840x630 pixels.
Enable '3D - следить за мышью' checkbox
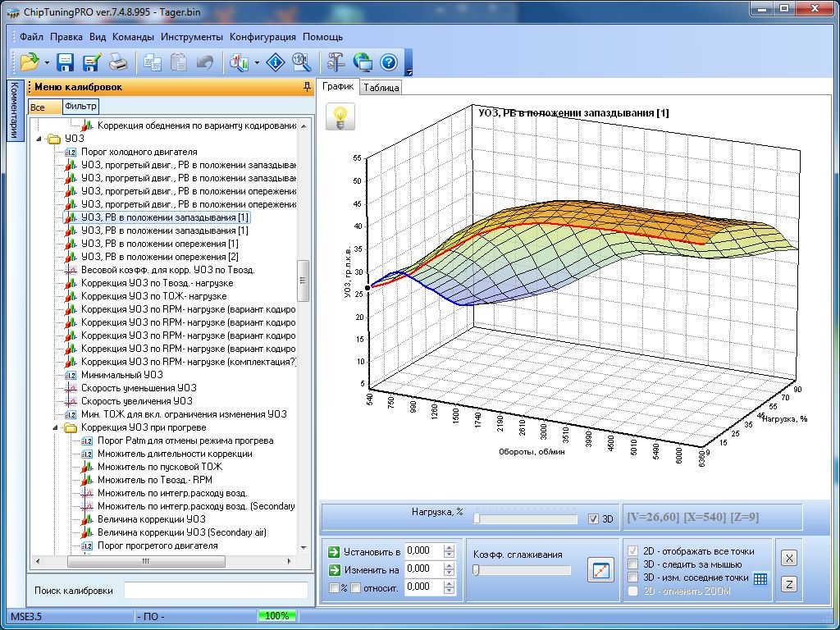coord(633,564)
